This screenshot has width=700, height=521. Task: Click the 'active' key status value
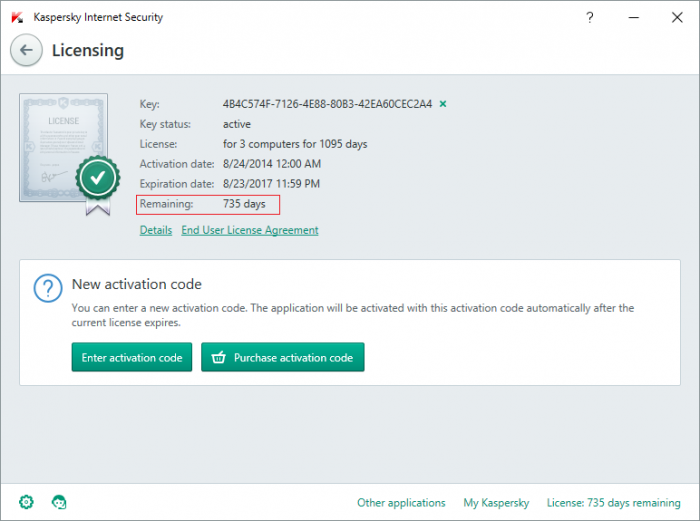[x=237, y=124]
